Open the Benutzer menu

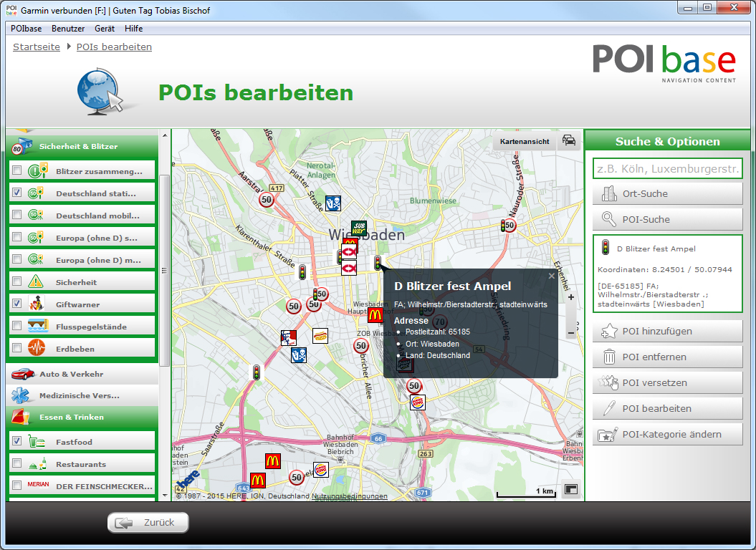68,29
